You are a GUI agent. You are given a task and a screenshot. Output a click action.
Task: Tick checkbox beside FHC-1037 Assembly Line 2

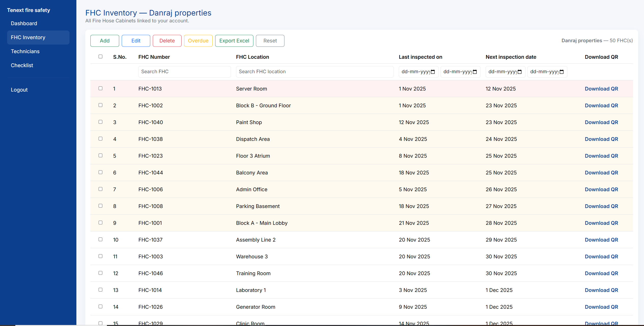click(x=101, y=239)
